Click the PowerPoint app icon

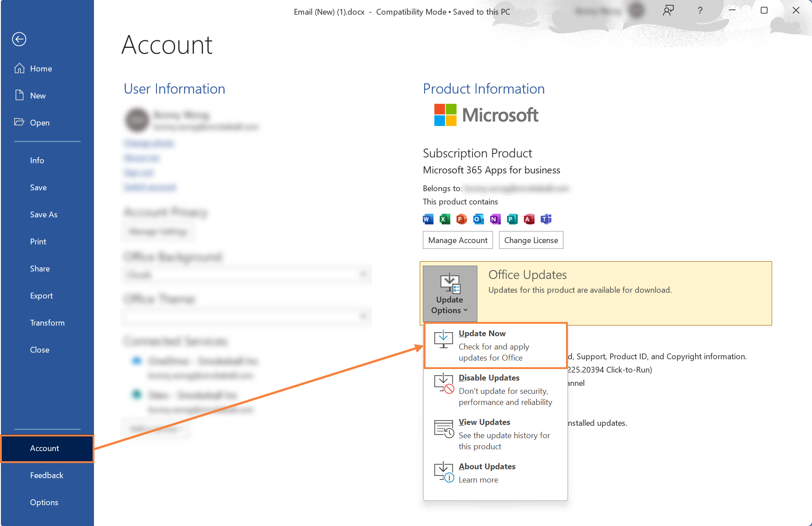point(461,219)
